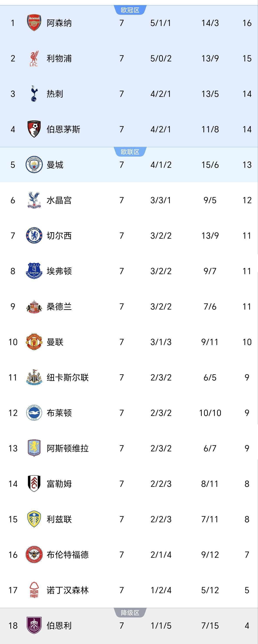
Task: Tap the Liverpool L.F.C. crest
Action: point(34,58)
